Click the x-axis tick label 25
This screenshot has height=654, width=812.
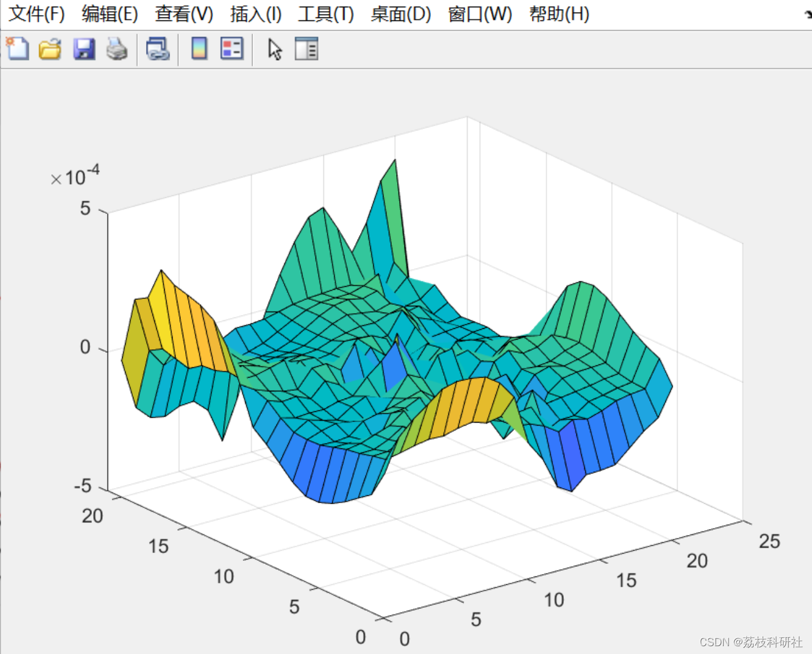point(769,541)
